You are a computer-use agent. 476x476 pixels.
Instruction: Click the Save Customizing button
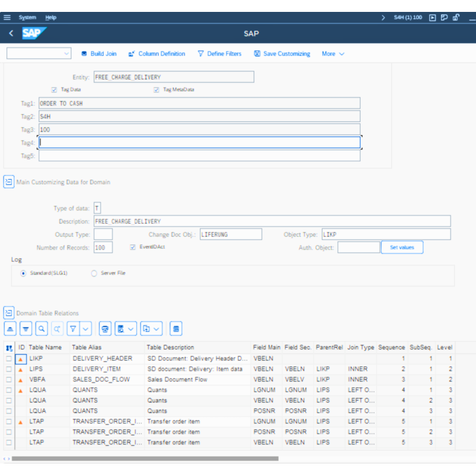pyautogui.click(x=282, y=54)
